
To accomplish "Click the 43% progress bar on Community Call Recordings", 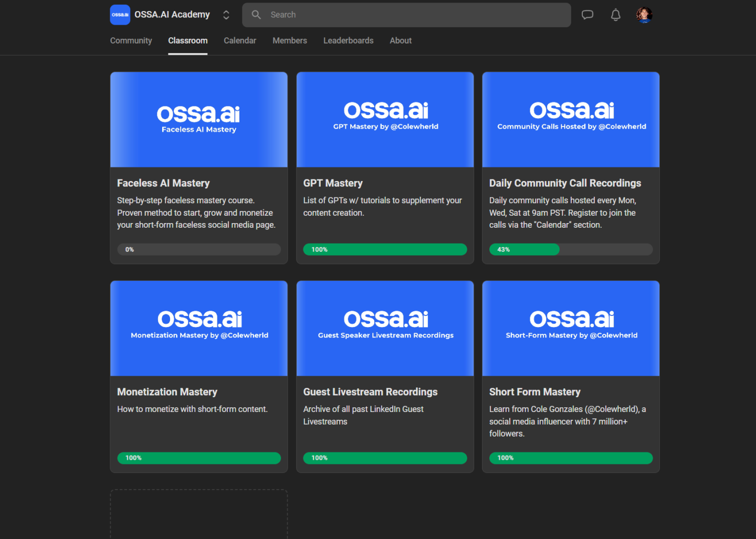I will tap(571, 249).
